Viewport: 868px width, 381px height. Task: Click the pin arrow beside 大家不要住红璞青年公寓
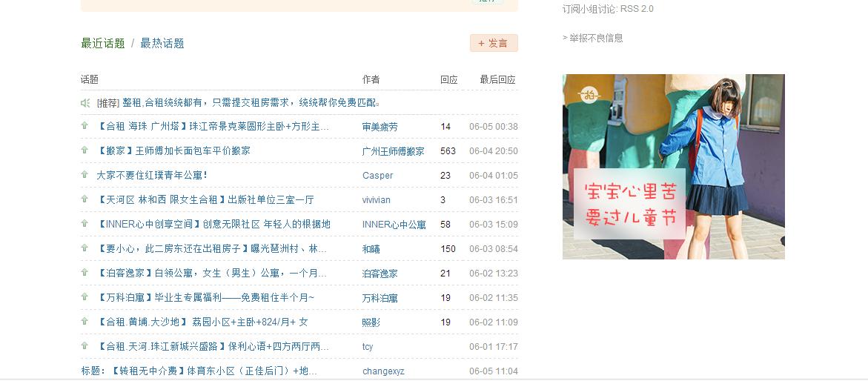tap(85, 174)
